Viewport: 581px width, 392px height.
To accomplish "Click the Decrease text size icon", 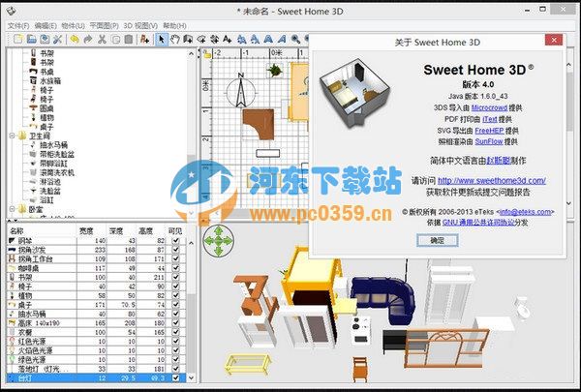I will click(x=255, y=39).
